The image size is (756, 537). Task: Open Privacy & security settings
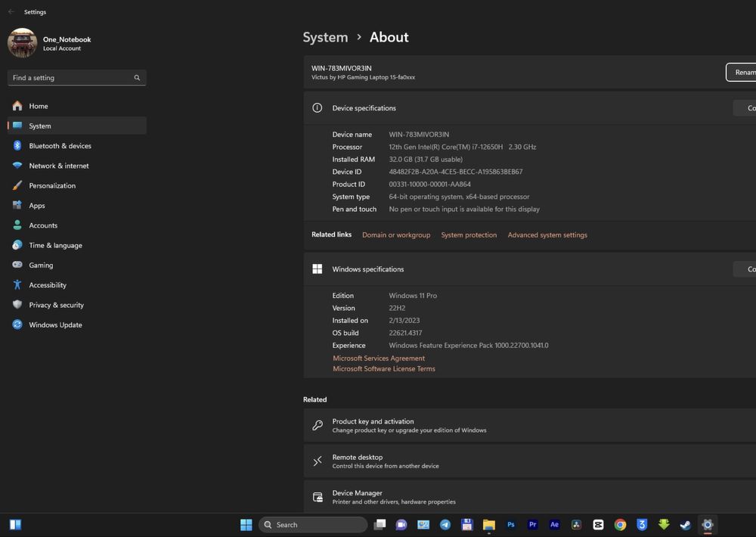pyautogui.click(x=76, y=305)
